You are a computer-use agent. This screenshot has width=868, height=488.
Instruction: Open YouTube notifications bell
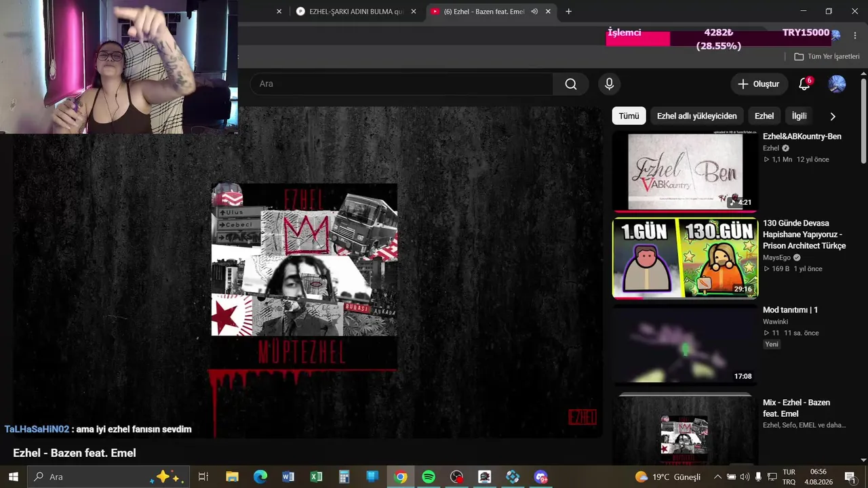(x=804, y=84)
